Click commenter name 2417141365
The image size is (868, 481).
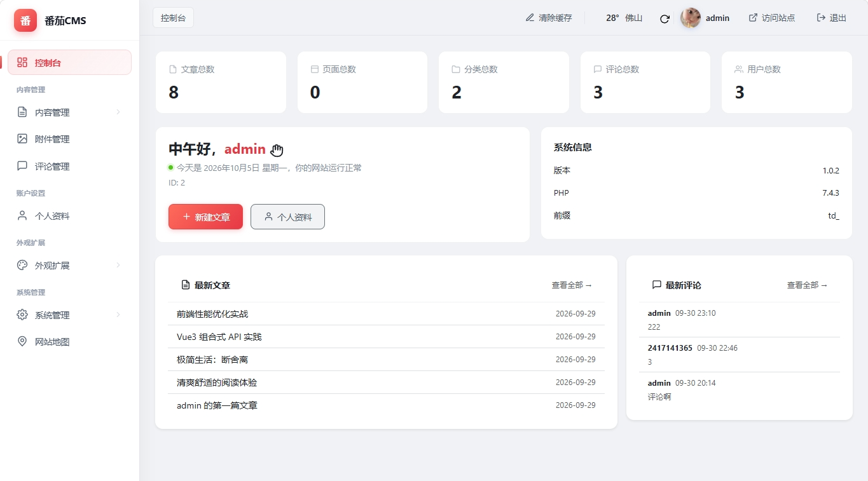(x=670, y=348)
